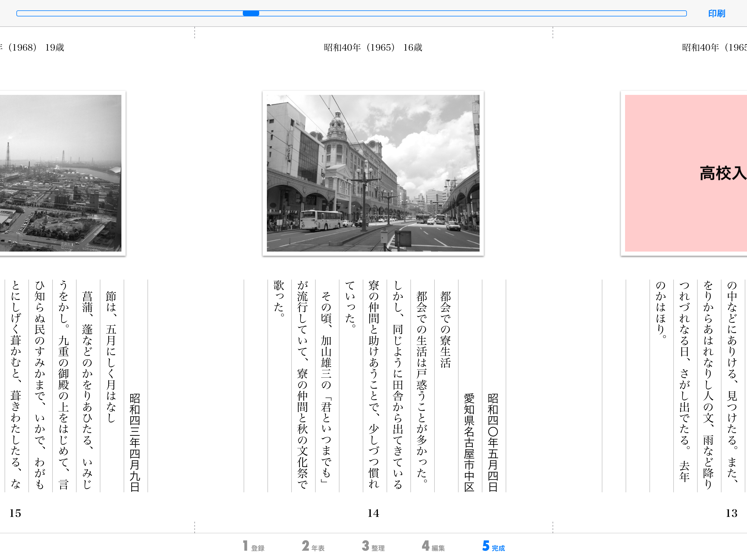The width and height of the screenshot is (747, 560).
Task: Select the date line 昭和四〇年五月四日
Action: tap(493, 442)
